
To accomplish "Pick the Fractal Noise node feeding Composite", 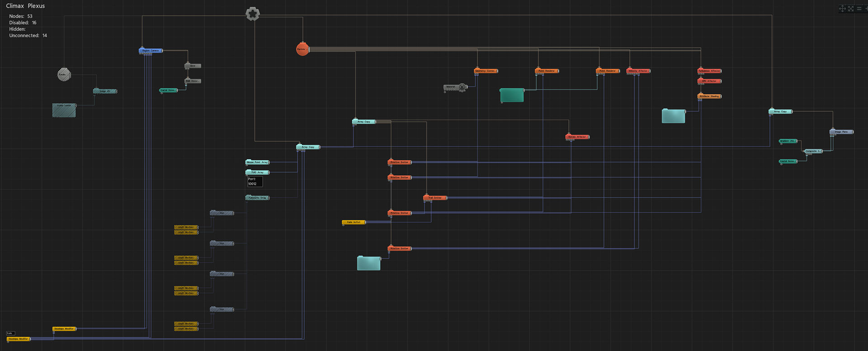I will click(x=788, y=161).
